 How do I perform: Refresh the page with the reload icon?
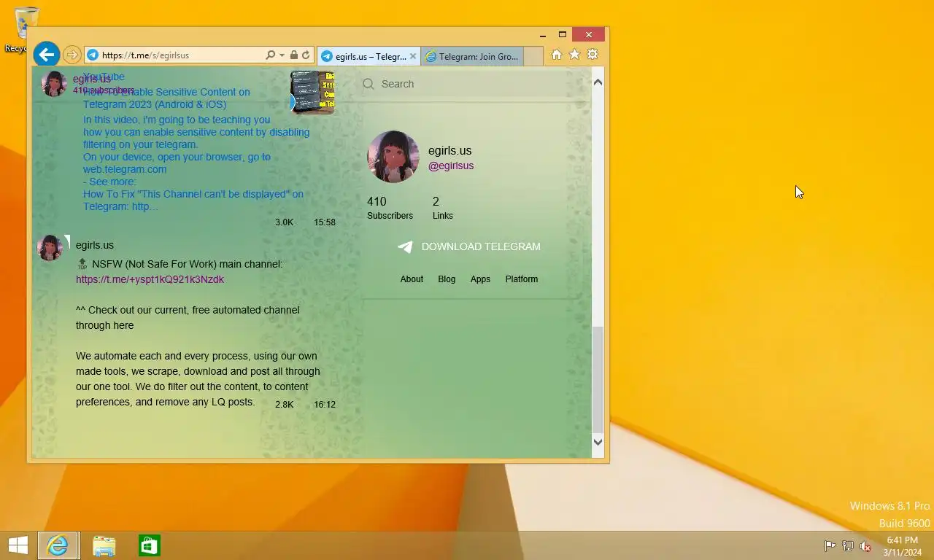[x=306, y=55]
